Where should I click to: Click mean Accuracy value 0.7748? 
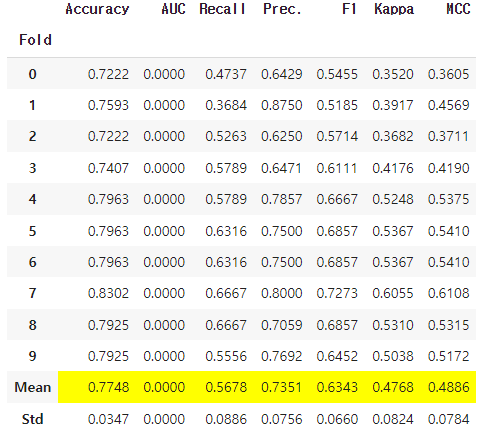click(x=108, y=387)
